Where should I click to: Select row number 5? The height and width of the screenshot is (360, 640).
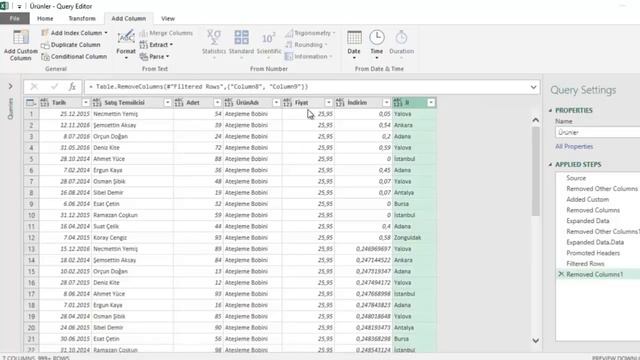(31, 159)
